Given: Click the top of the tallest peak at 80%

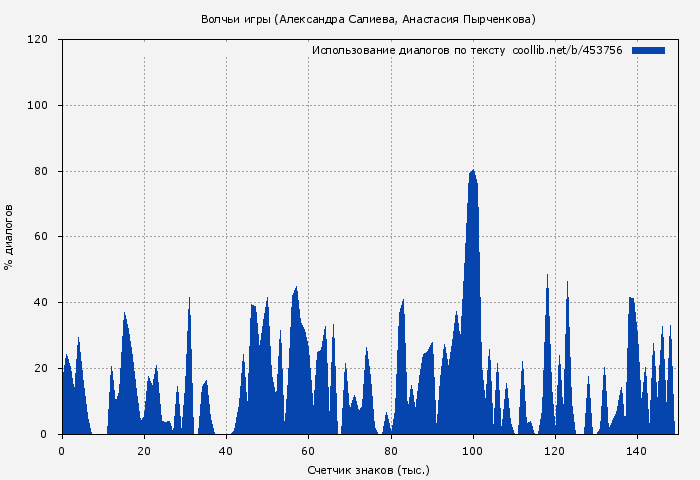Looking at the screenshot, I should 473,172.
